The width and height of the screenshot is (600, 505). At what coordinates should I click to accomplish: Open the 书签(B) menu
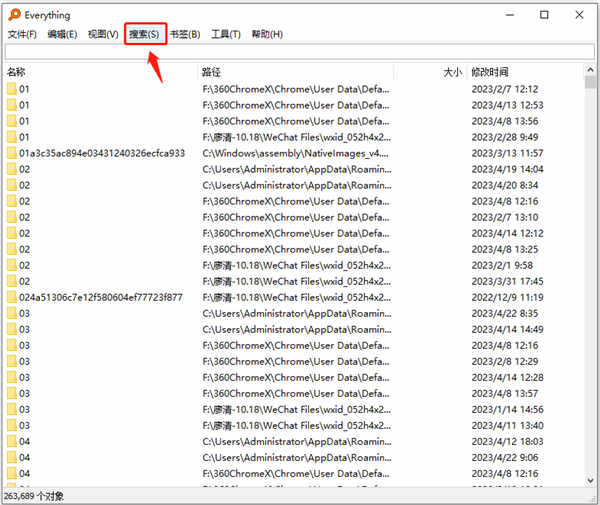pos(185,34)
